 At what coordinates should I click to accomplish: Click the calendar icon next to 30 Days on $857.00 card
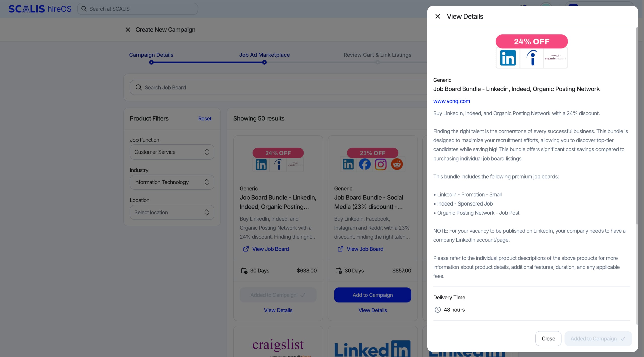pos(339,271)
